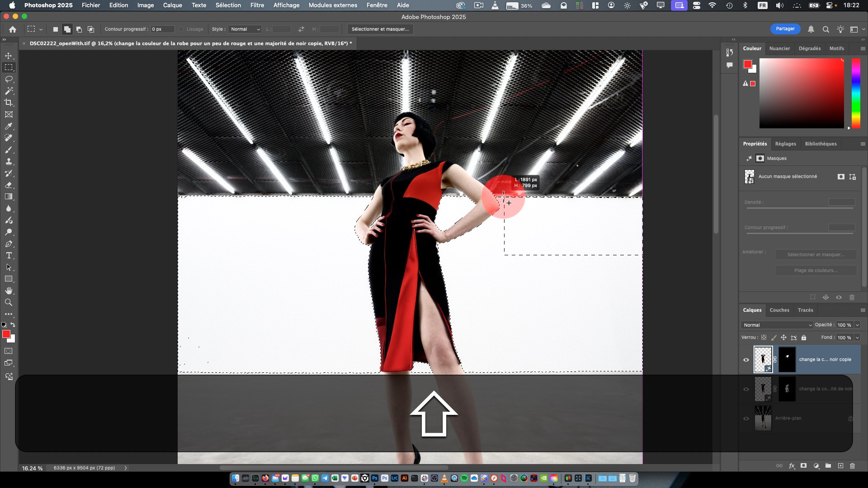Open the Filtre menu
The image size is (868, 488).
point(257,5)
